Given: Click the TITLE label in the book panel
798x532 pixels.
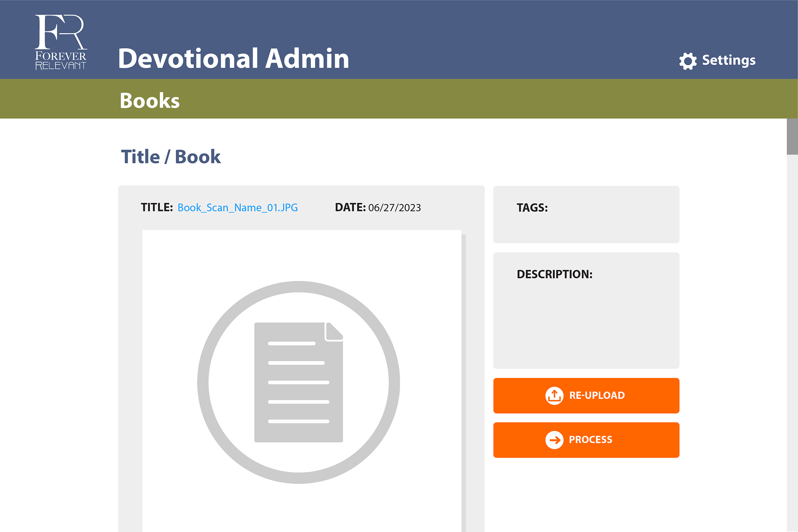Looking at the screenshot, I should coord(157,208).
